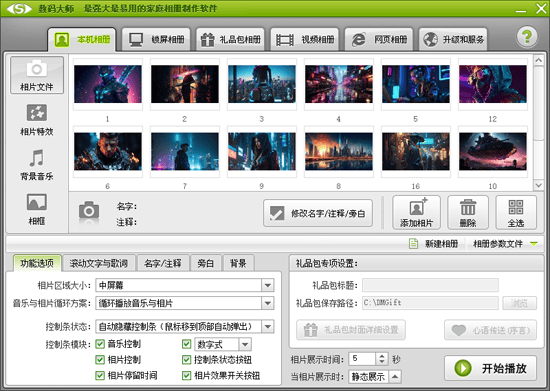Select the 名字/注释 tab
This screenshot has height=391, width=550.
click(x=163, y=263)
